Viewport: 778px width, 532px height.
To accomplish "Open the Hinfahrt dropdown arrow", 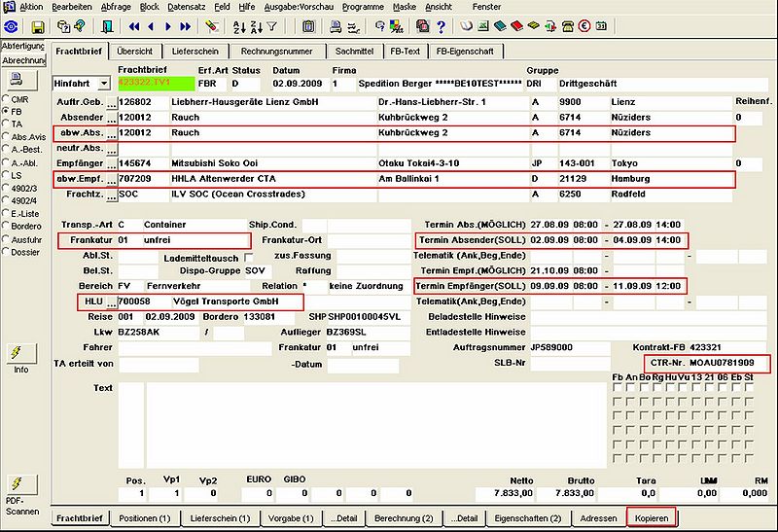I will click(x=104, y=84).
